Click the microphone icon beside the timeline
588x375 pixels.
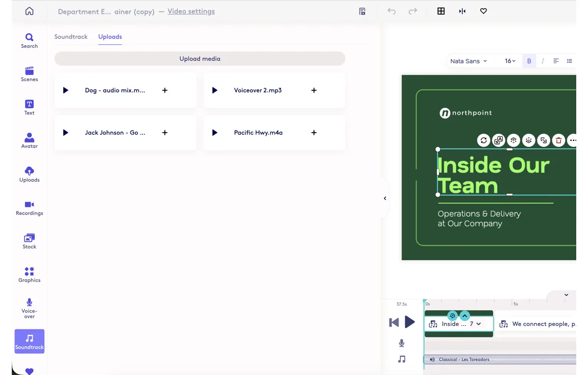pyautogui.click(x=402, y=343)
